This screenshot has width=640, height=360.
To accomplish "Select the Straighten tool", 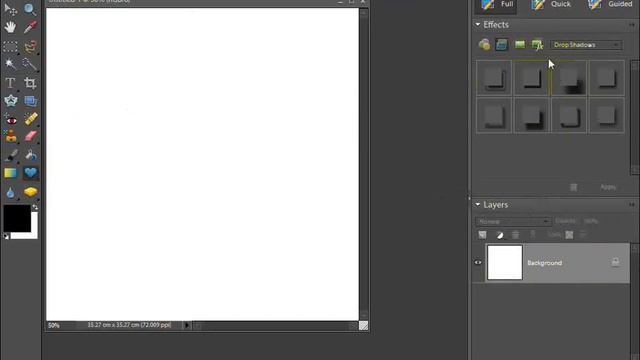I will (30, 101).
